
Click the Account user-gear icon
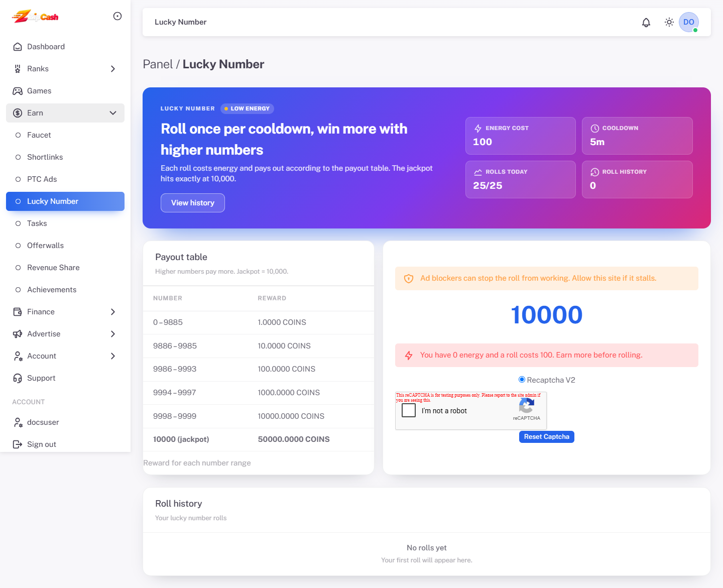pos(18,356)
